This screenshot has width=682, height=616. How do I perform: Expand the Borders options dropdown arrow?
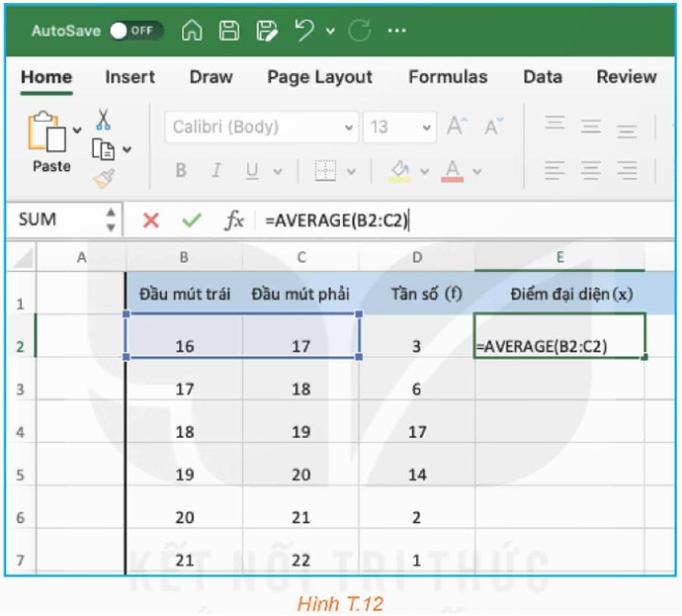point(352,171)
